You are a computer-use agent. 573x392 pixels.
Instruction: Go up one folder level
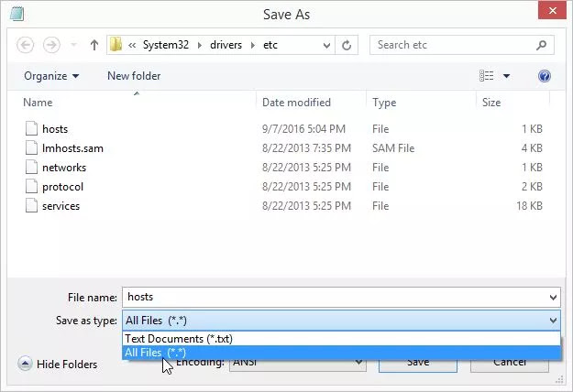[x=94, y=45]
